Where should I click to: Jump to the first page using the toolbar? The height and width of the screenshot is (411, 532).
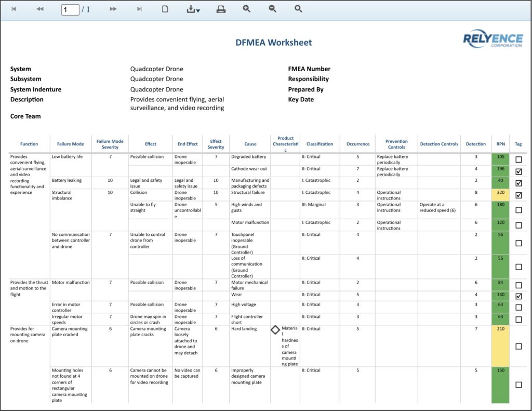[x=14, y=9]
